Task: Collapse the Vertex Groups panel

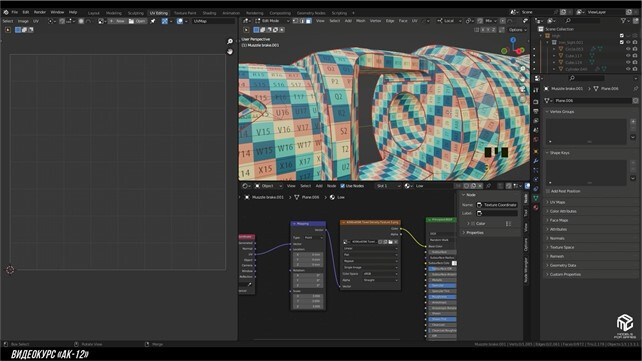Action: [x=562, y=112]
